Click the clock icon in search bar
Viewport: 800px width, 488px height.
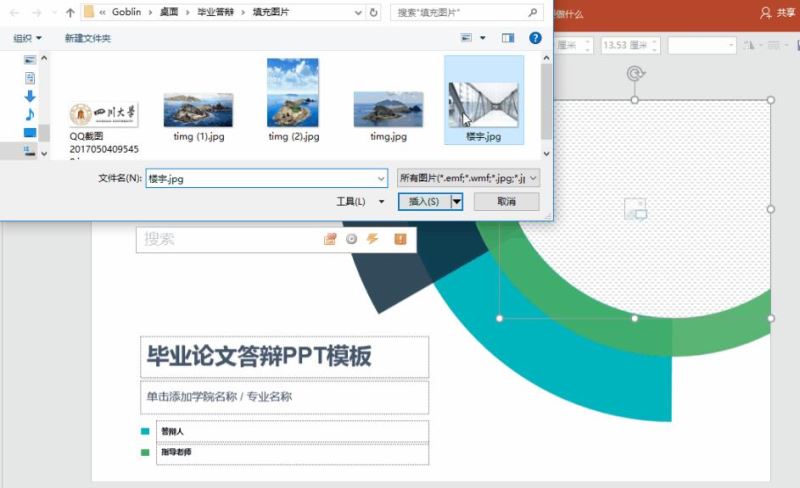click(352, 239)
